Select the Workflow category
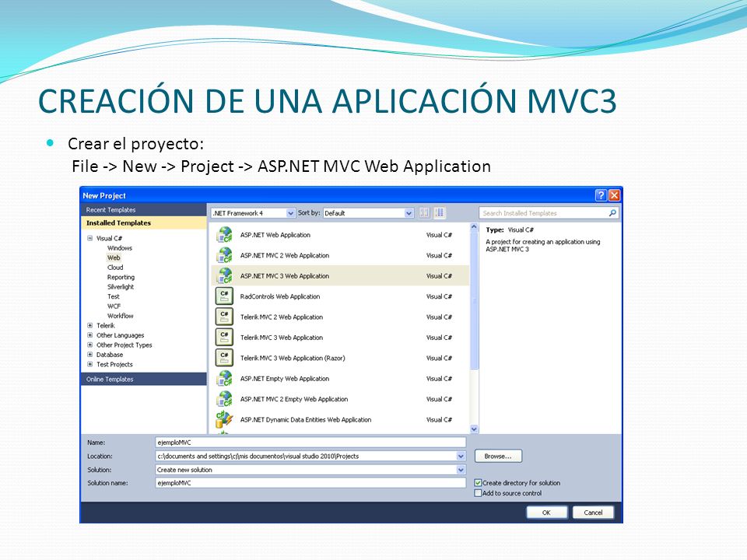Image resolution: width=747 pixels, height=560 pixels. [121, 316]
